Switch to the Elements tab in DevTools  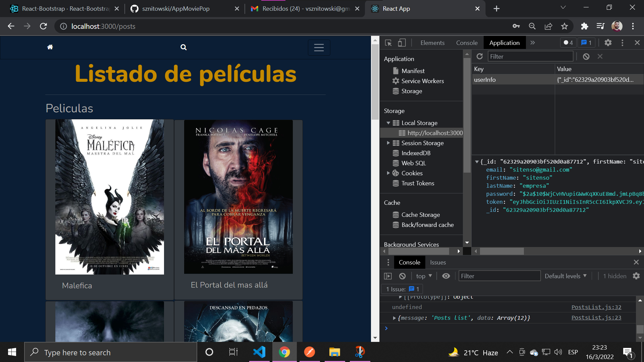coord(432,43)
